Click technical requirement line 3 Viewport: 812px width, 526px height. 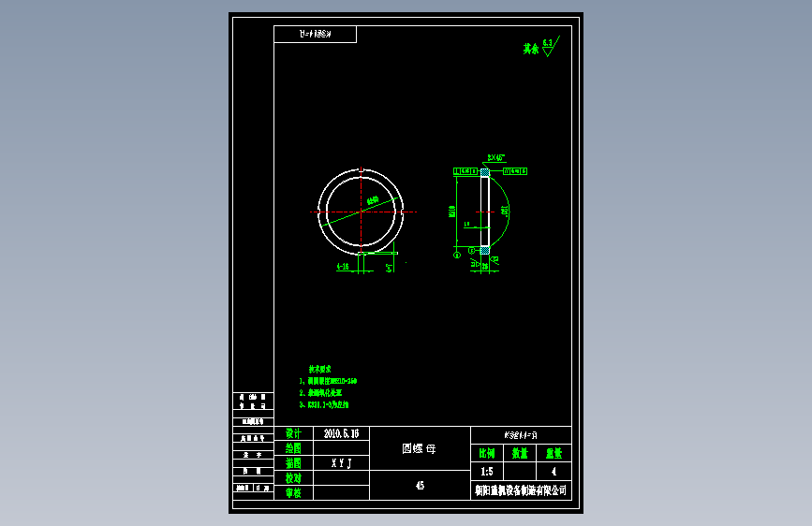[324, 405]
